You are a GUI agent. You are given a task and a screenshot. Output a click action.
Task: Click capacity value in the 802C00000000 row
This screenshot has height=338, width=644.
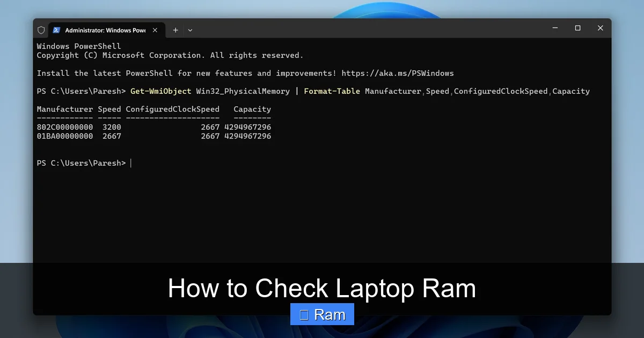248,127
